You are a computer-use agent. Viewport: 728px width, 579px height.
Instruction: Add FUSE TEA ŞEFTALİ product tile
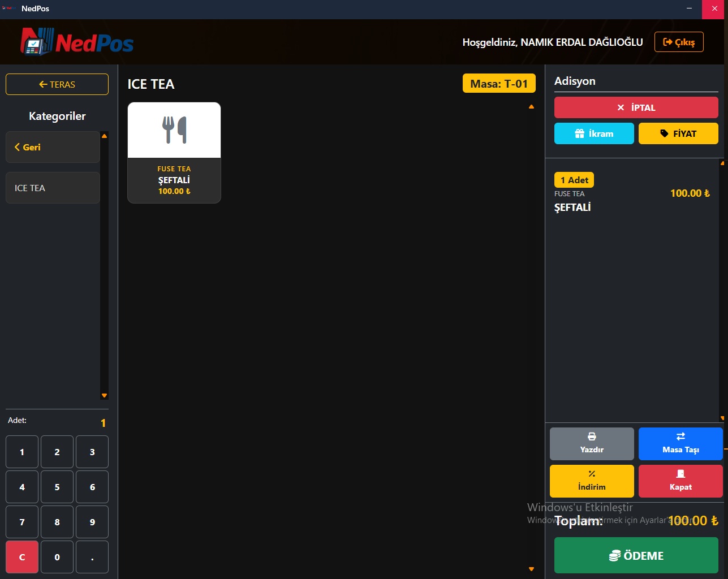click(x=174, y=153)
